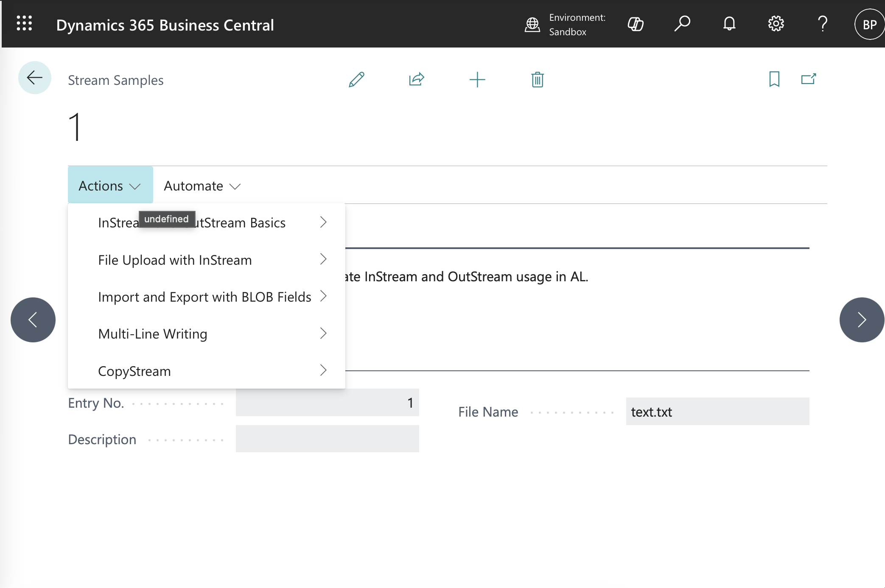This screenshot has width=885, height=588.
Task: Click the share icon
Action: [417, 79]
